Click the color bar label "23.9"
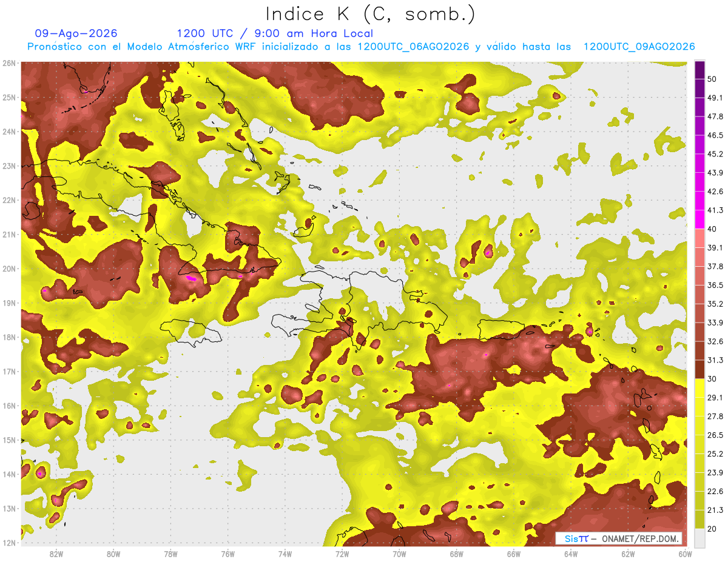 [x=715, y=472]
